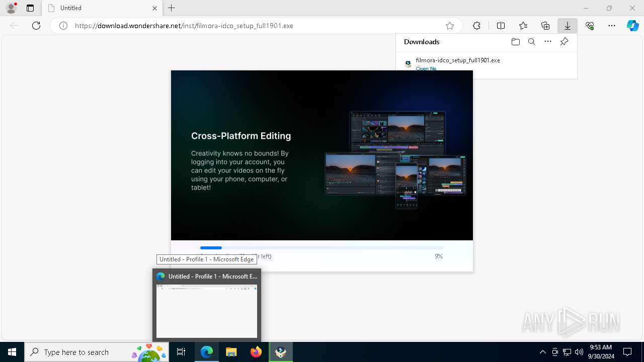Click the Back navigation arrow
Screen dimensions: 644x362
point(14,26)
